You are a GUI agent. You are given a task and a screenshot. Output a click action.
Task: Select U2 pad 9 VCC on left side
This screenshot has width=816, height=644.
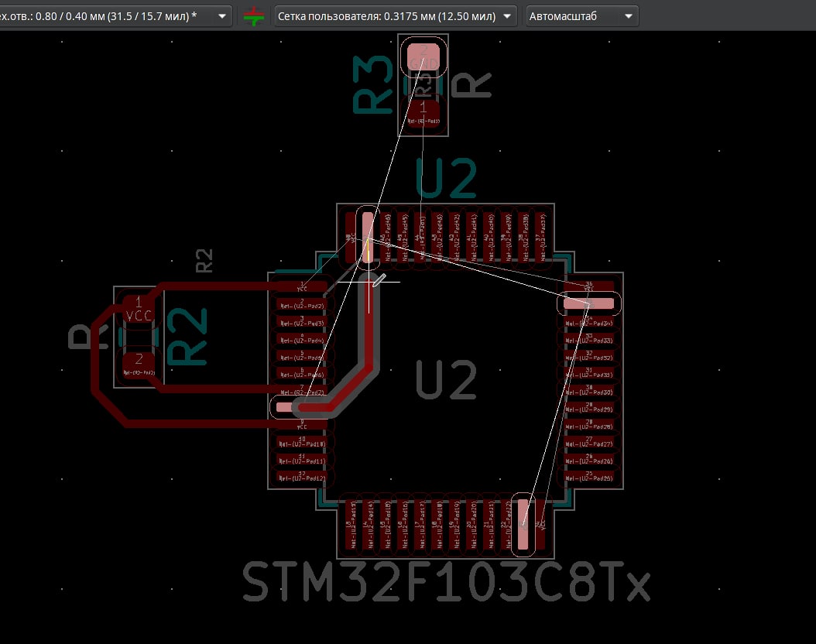(x=302, y=425)
